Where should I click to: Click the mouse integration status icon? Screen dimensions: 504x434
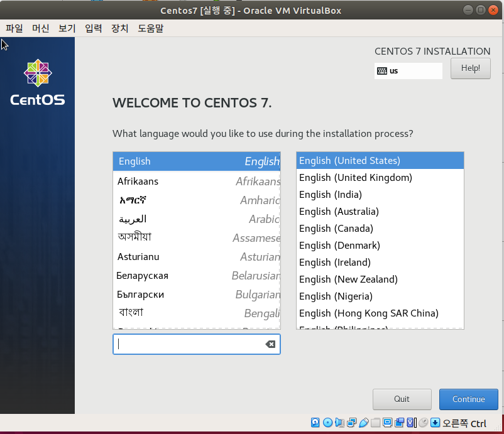point(424,423)
